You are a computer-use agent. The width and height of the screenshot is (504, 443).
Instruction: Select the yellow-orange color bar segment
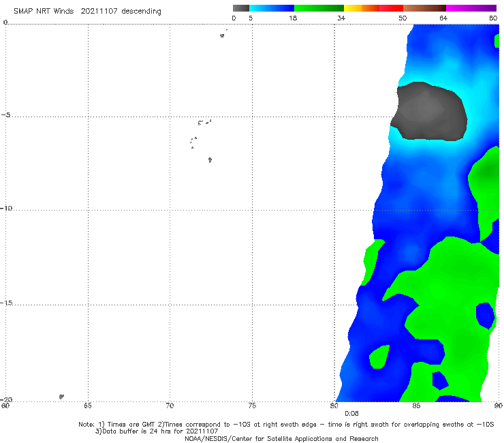(362, 8)
